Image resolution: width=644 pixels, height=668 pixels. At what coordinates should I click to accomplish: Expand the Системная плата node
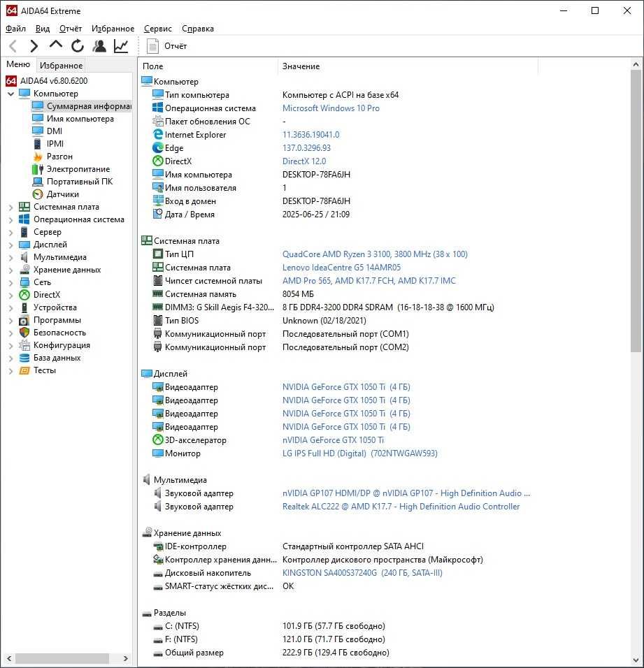click(x=11, y=208)
